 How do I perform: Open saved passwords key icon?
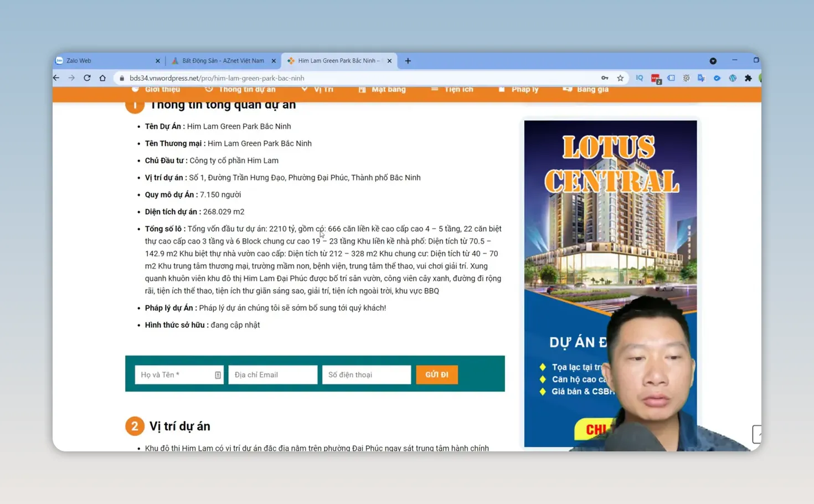[605, 78]
